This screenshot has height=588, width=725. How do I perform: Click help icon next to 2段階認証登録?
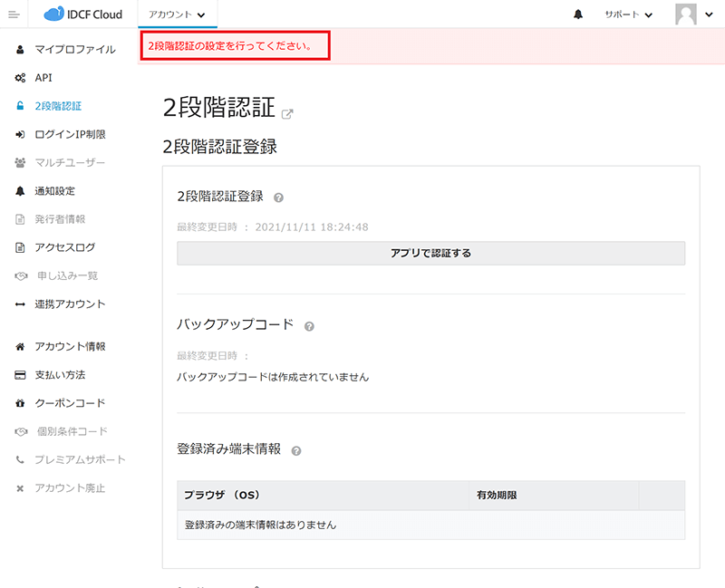(x=279, y=198)
